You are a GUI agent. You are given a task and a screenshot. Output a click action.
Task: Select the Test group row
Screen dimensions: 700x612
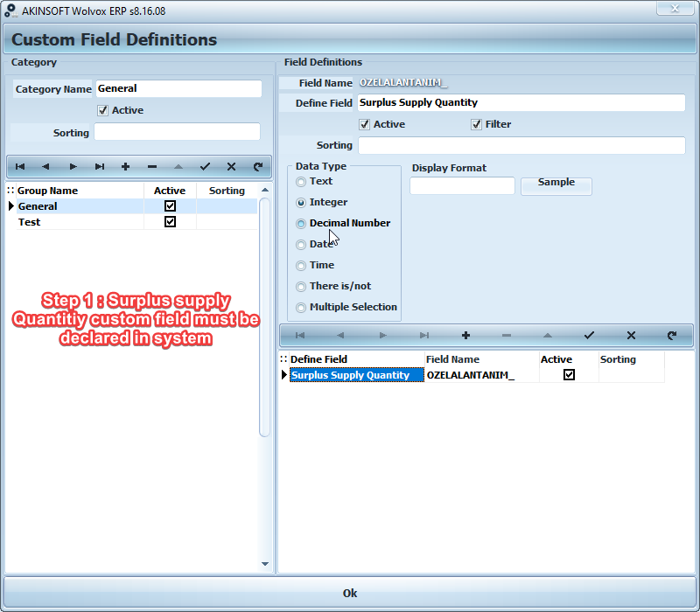pos(136,222)
